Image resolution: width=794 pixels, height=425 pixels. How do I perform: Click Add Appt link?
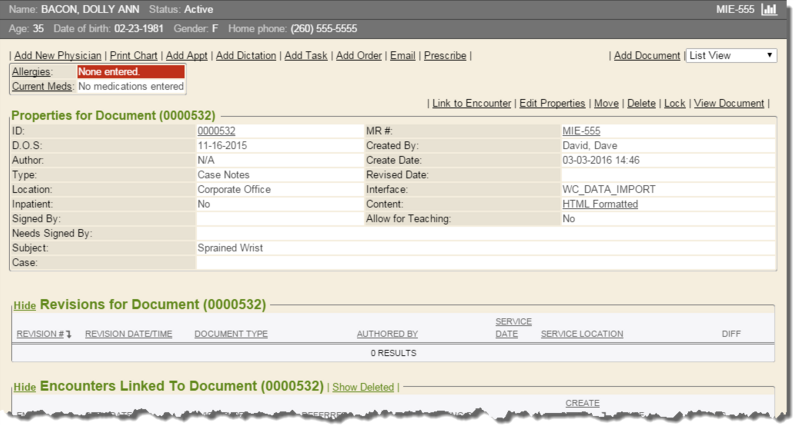[187, 56]
